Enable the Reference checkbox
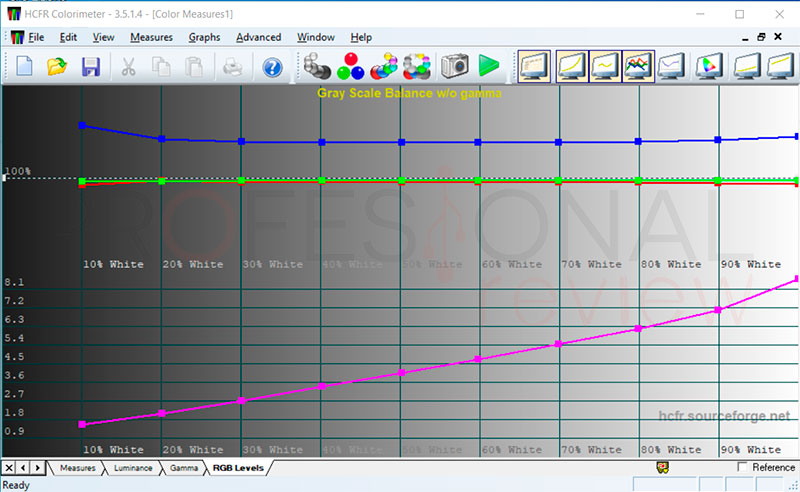 pyautogui.click(x=742, y=467)
